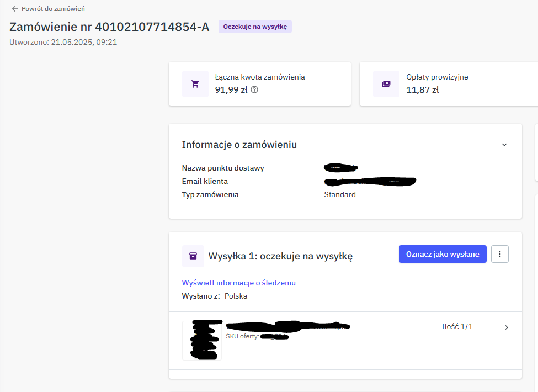Screen dimensions: 538x392
Task: Open the three-dot shipment options menu
Action: [500, 254]
